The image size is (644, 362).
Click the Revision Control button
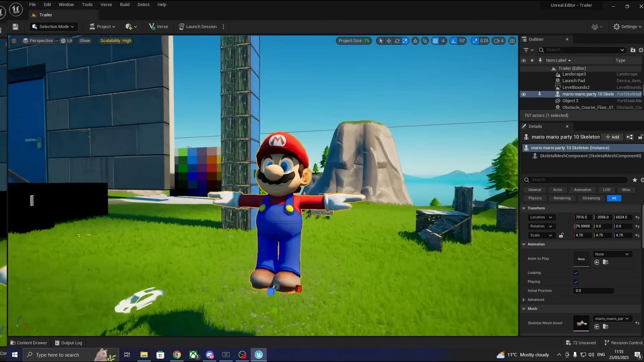[623, 343]
